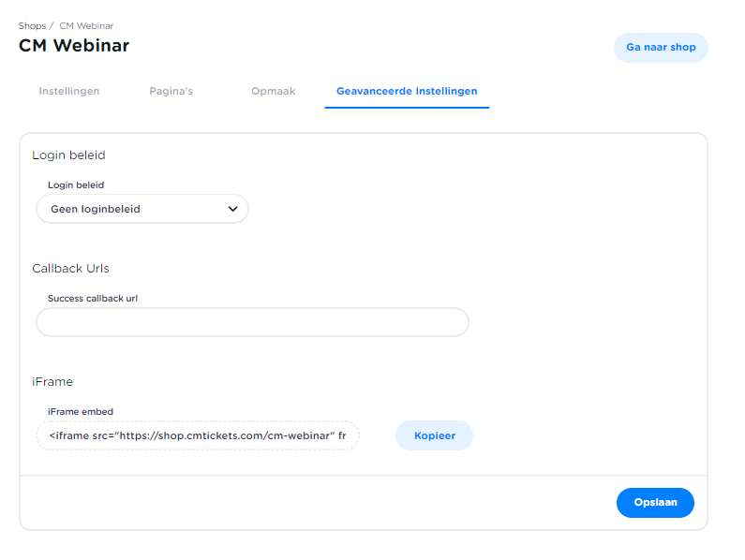Image resolution: width=745 pixels, height=560 pixels.
Task: Click the 'iFrame' section heading
Action: [x=52, y=381]
